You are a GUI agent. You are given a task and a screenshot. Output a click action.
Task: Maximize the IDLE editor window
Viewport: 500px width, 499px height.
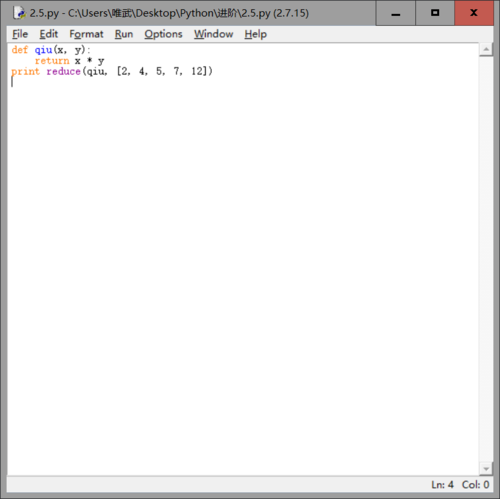click(x=435, y=13)
